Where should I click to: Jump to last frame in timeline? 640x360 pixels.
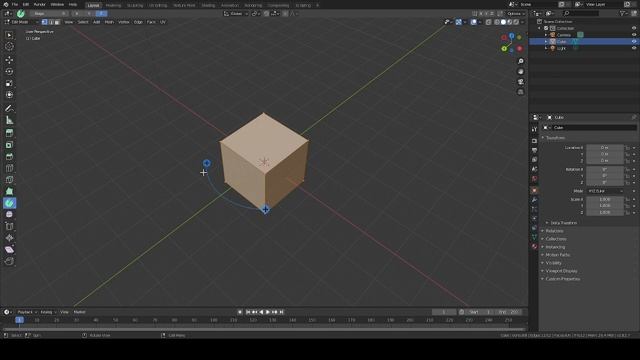282,312
